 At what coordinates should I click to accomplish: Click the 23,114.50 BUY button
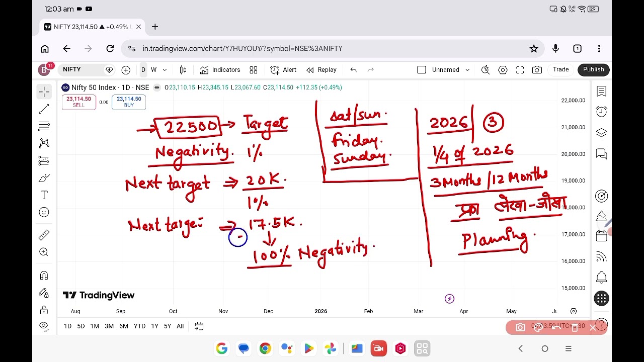pos(129,102)
